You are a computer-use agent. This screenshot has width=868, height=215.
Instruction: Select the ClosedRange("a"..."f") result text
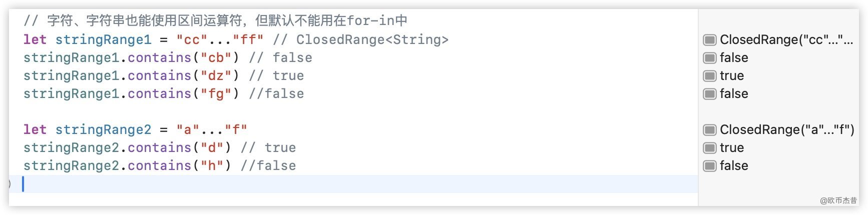[x=786, y=130]
